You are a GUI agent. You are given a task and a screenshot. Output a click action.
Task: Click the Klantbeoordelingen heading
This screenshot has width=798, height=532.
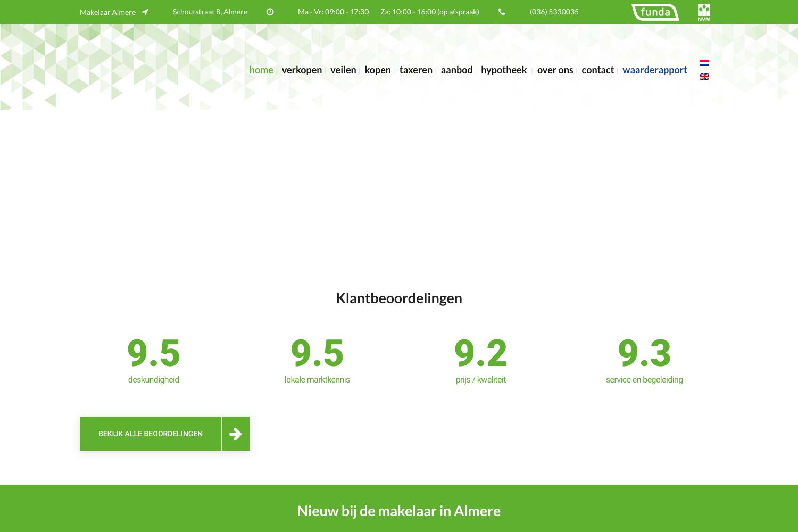pos(399,298)
